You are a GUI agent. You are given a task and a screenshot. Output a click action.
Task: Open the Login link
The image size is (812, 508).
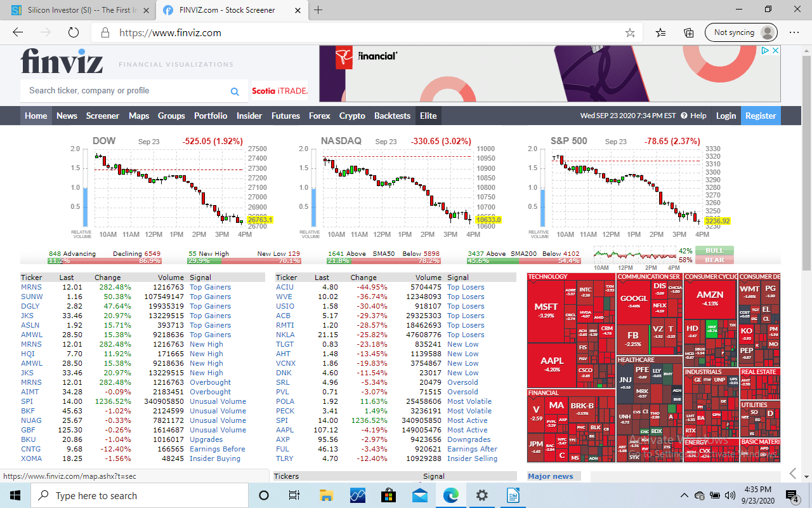pyautogui.click(x=726, y=116)
